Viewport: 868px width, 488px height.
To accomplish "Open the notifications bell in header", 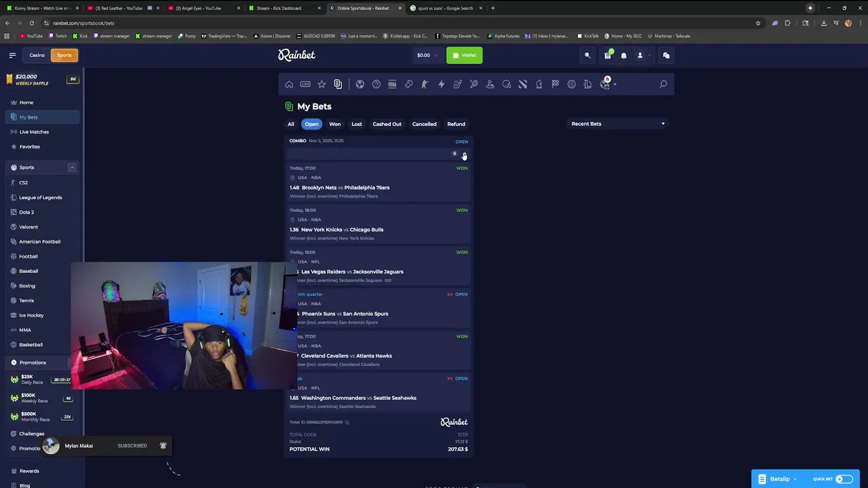I will [624, 55].
